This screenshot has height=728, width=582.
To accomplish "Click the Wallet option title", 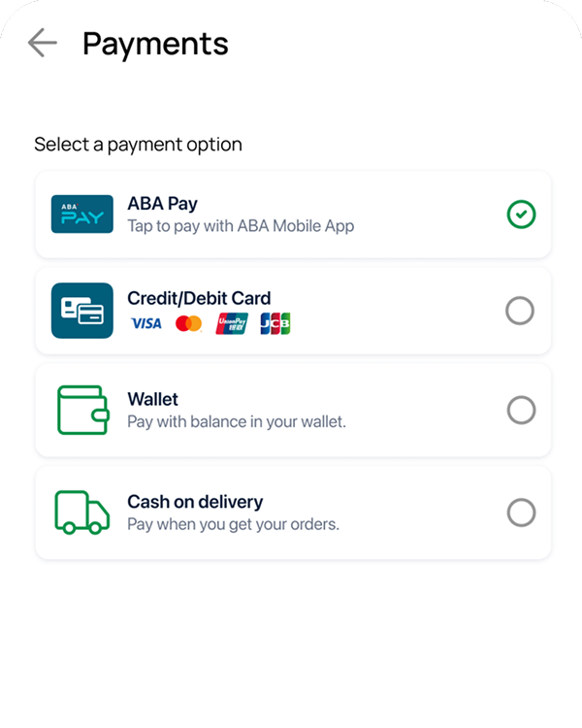I will click(x=153, y=399).
